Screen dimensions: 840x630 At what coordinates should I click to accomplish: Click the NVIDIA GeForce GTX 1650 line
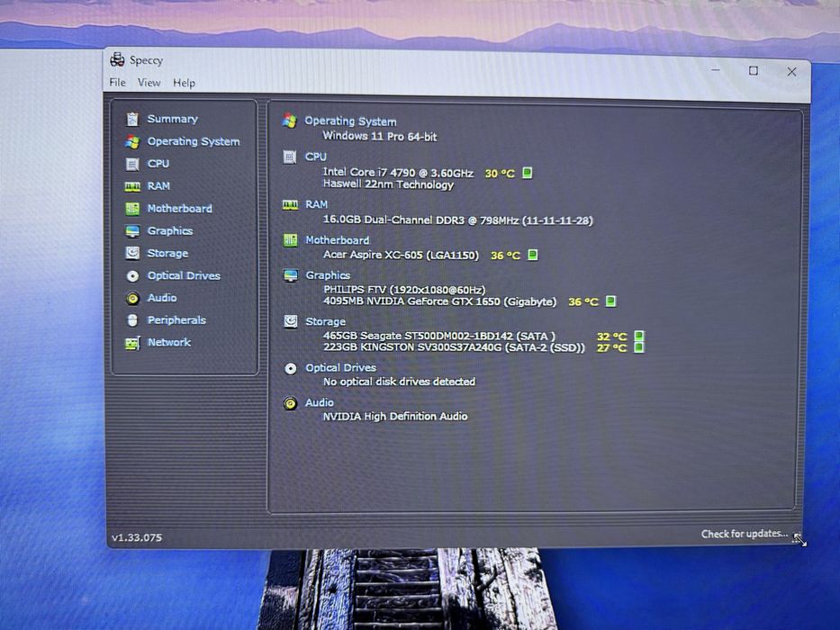coord(439,301)
